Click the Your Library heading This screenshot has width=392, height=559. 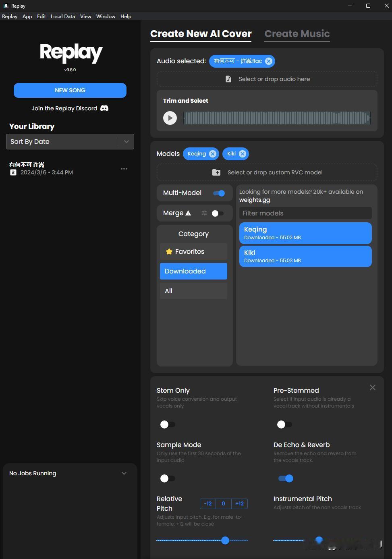32,126
